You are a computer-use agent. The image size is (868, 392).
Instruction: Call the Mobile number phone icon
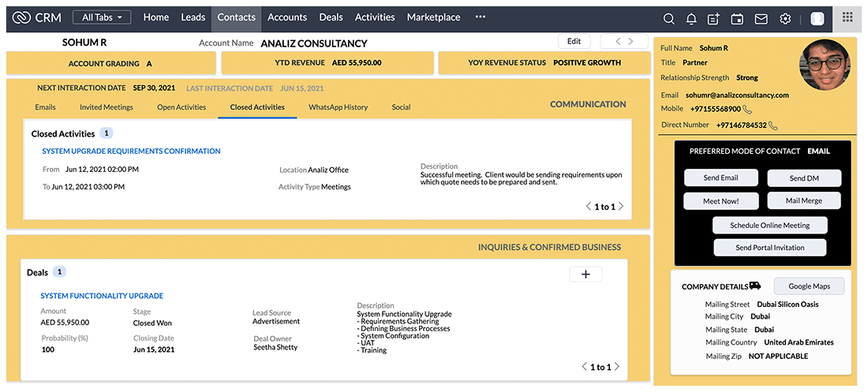747,109
